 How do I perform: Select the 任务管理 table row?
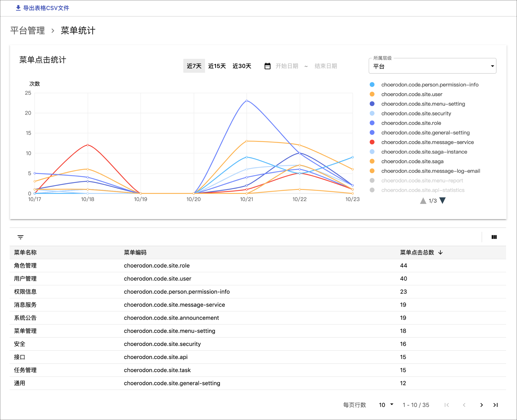[258, 370]
